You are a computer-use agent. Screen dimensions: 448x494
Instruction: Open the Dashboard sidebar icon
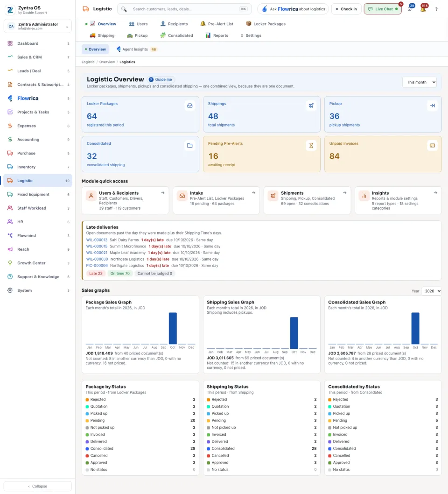(x=10, y=43)
